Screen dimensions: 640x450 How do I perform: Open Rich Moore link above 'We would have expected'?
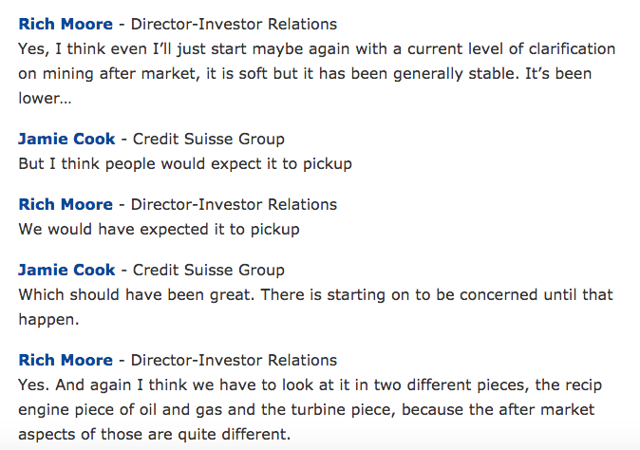[66, 204]
